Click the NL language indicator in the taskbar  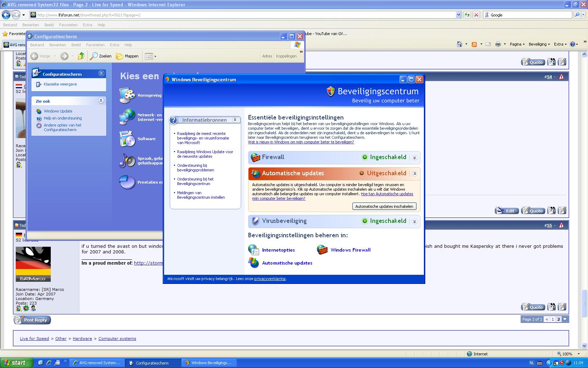click(x=532, y=363)
